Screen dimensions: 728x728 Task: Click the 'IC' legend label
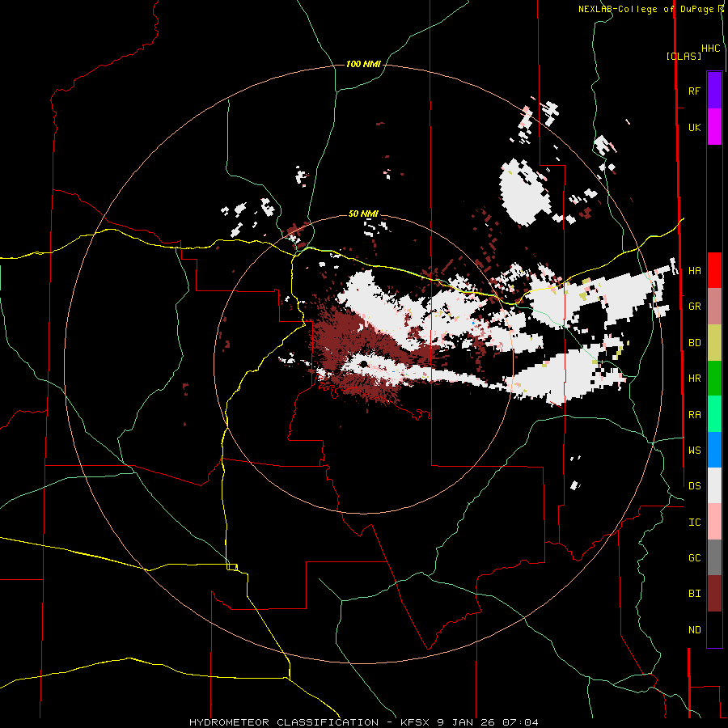coord(694,523)
